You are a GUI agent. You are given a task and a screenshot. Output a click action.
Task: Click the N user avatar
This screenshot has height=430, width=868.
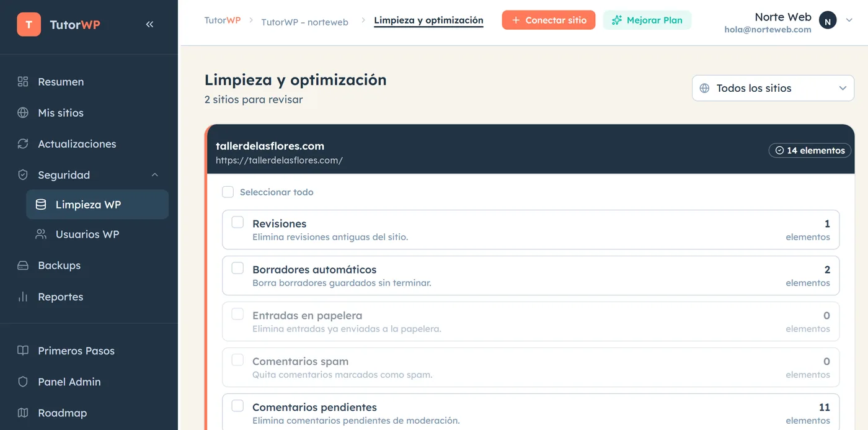[828, 20]
